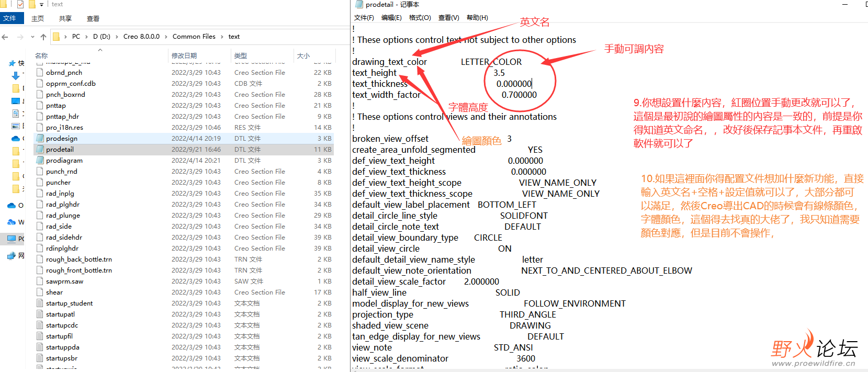Click the Downloads arrow icon in the sidebar
The width and height of the screenshot is (868, 372).
15,76
